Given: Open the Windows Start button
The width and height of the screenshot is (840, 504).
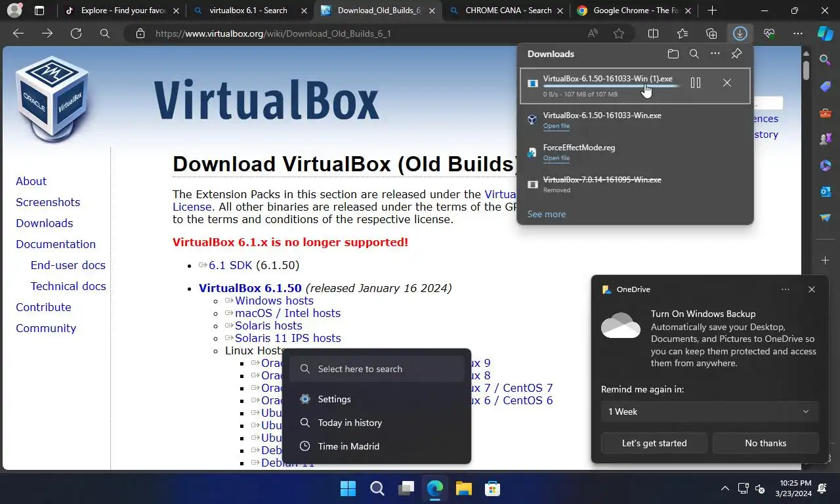Looking at the screenshot, I should [x=348, y=488].
